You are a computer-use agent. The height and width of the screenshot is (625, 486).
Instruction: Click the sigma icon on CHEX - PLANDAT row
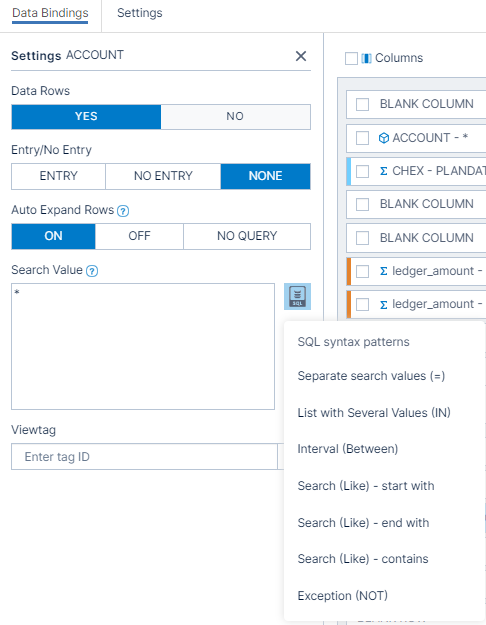pyautogui.click(x=384, y=171)
